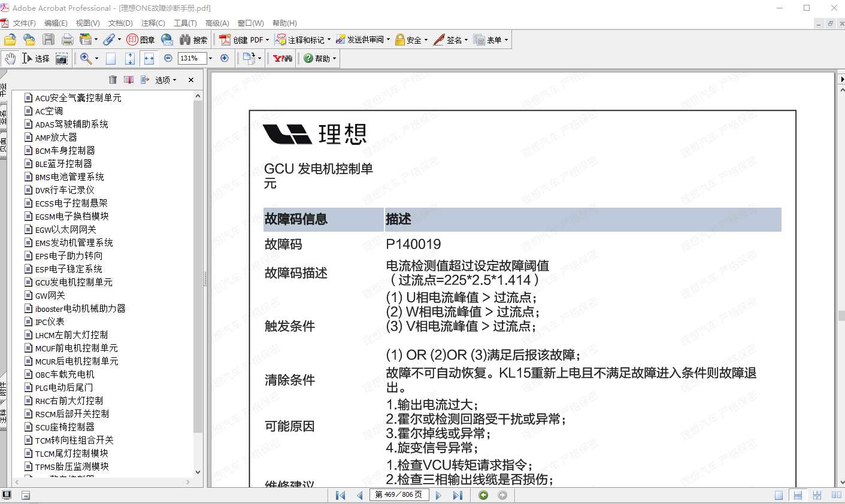This screenshot has width=845, height=504.
Task: Switch to single page layout
Action: pos(779,495)
